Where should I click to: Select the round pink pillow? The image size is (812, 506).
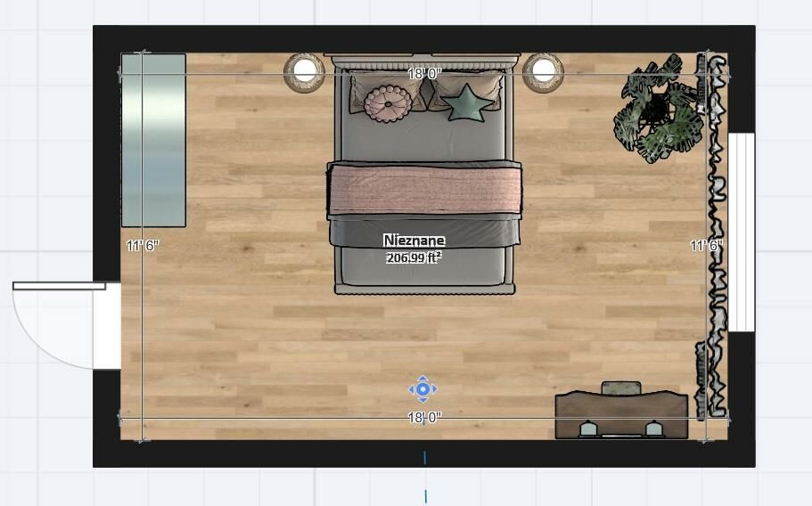click(388, 104)
